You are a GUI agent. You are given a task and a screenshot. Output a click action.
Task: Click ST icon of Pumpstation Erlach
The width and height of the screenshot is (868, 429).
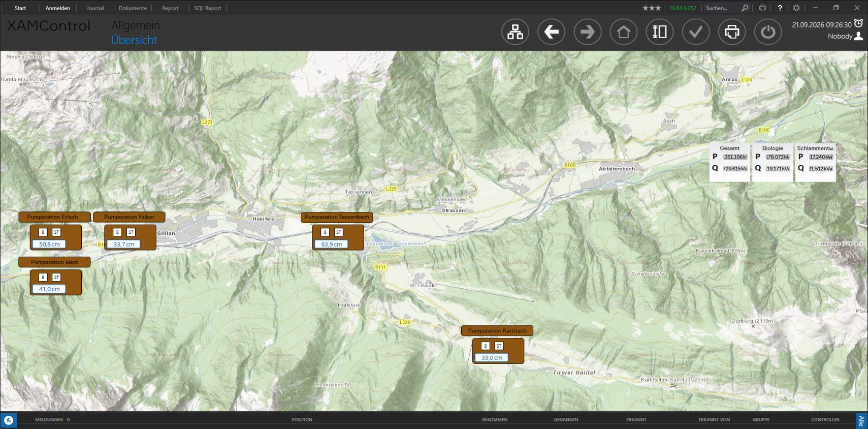(56, 232)
